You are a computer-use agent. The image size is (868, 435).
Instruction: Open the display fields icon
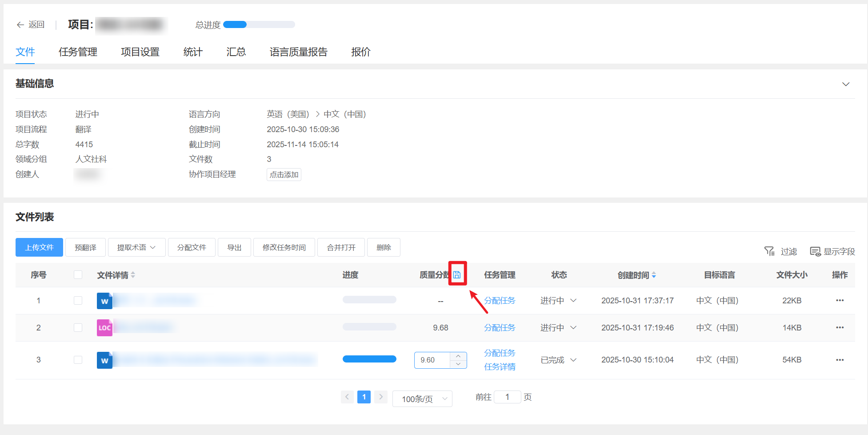[815, 251]
